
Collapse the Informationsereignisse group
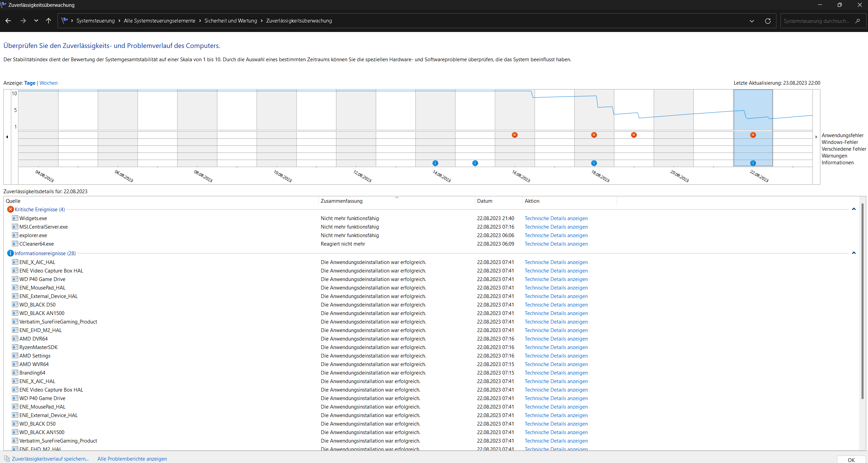[x=853, y=253]
